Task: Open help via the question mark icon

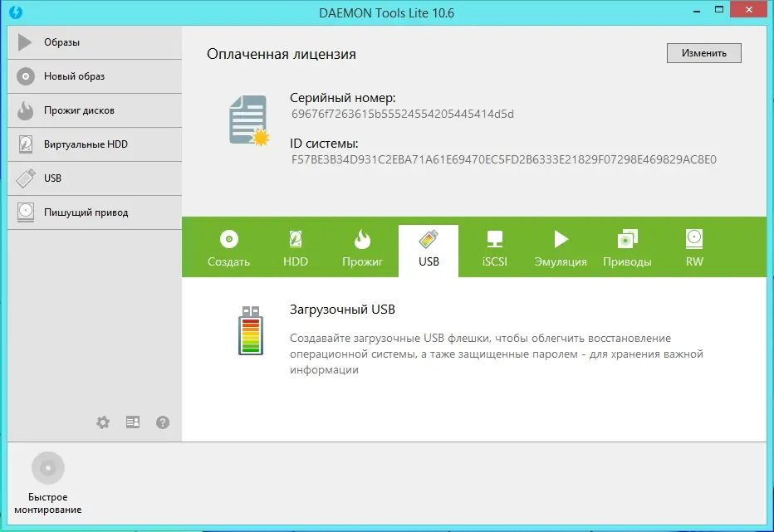Action: tap(163, 422)
